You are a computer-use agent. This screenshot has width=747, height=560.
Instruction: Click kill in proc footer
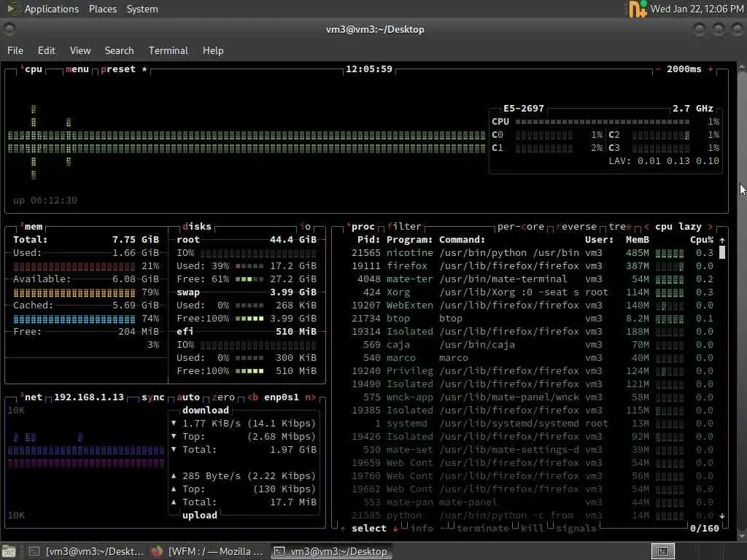pos(532,529)
